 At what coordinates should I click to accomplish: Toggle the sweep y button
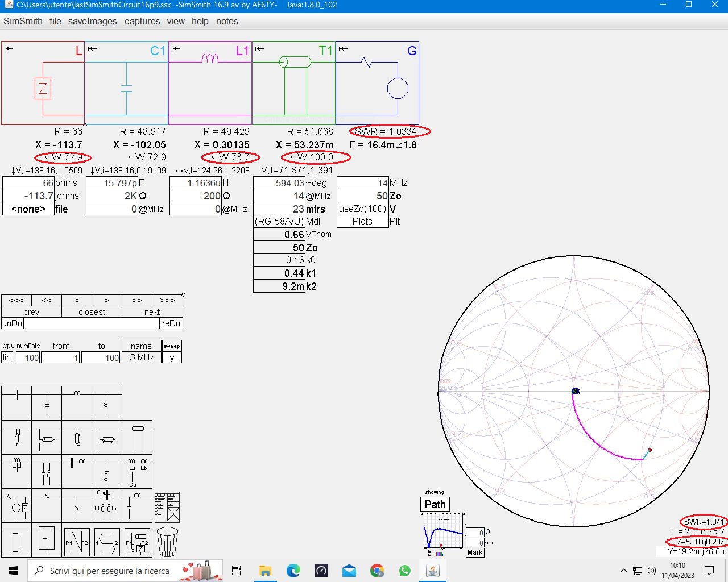click(x=172, y=357)
